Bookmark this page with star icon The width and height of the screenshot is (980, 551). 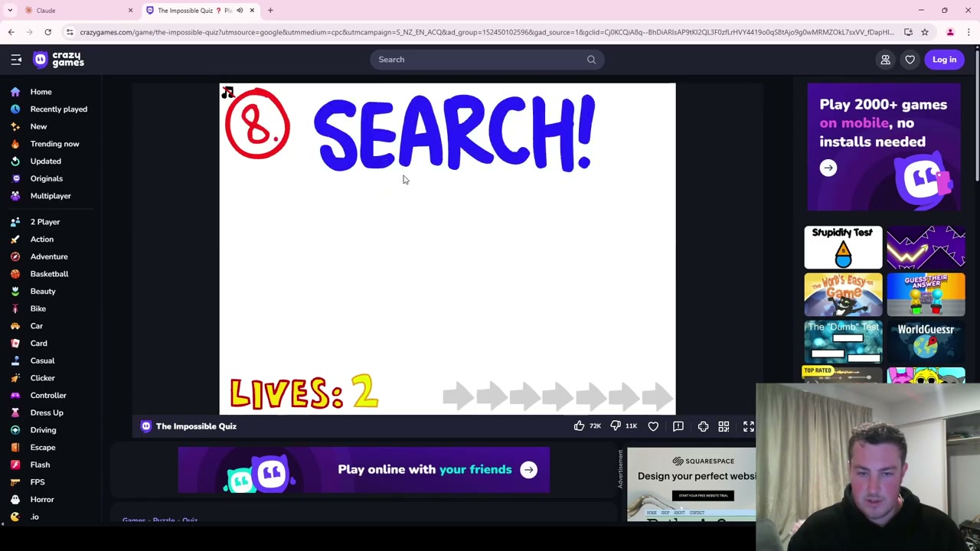[925, 32]
